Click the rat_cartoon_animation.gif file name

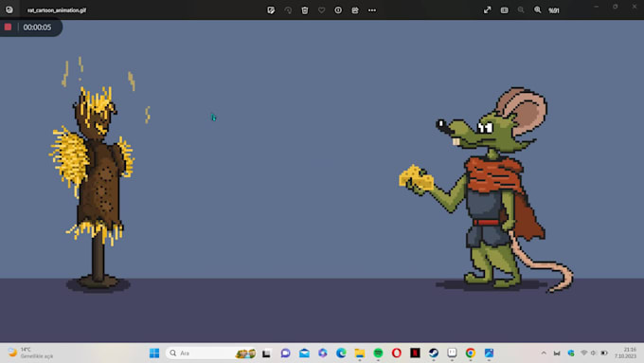point(57,10)
